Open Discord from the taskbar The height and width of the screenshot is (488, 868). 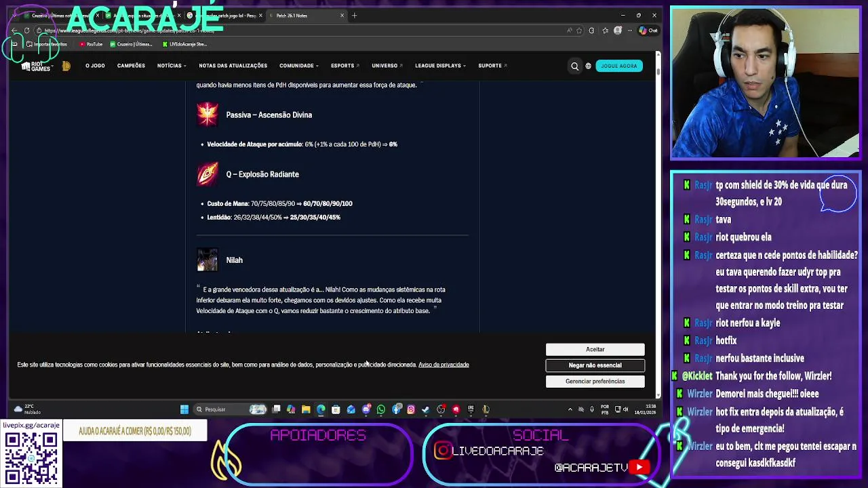point(366,409)
